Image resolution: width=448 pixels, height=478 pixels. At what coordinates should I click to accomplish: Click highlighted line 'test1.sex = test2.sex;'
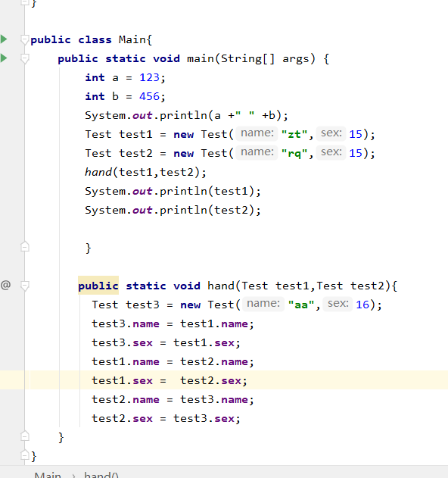click(x=170, y=380)
